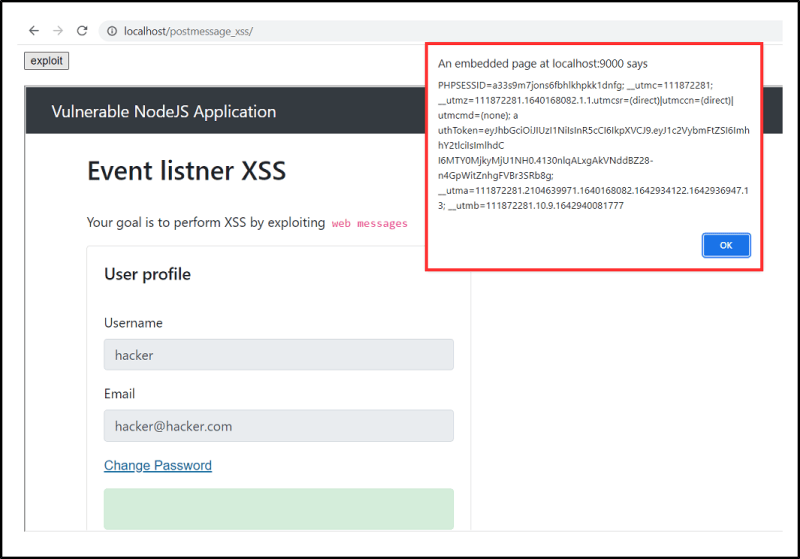Focus the localhost/postmessage_xss/ address bar

point(441,31)
